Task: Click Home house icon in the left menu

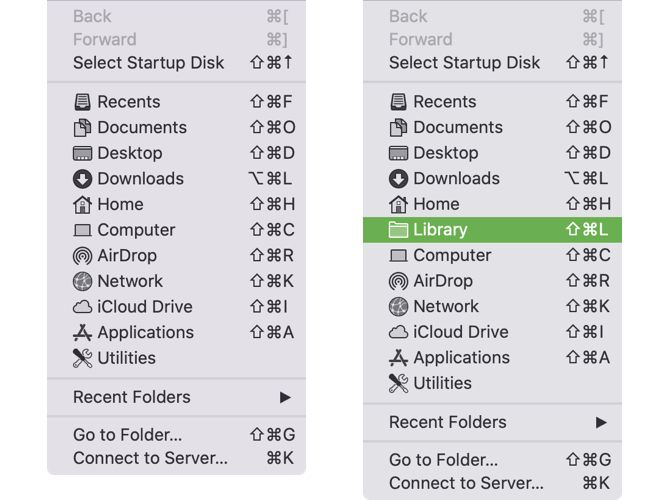Action: (82, 204)
